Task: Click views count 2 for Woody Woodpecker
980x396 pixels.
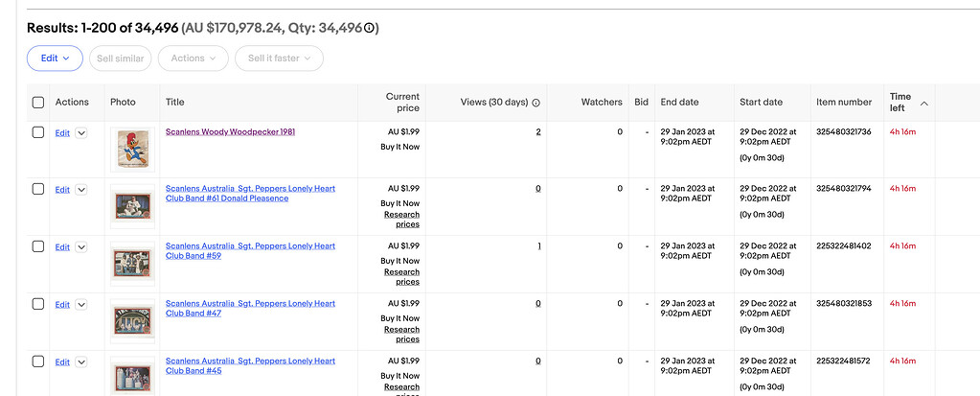Action: pos(538,132)
